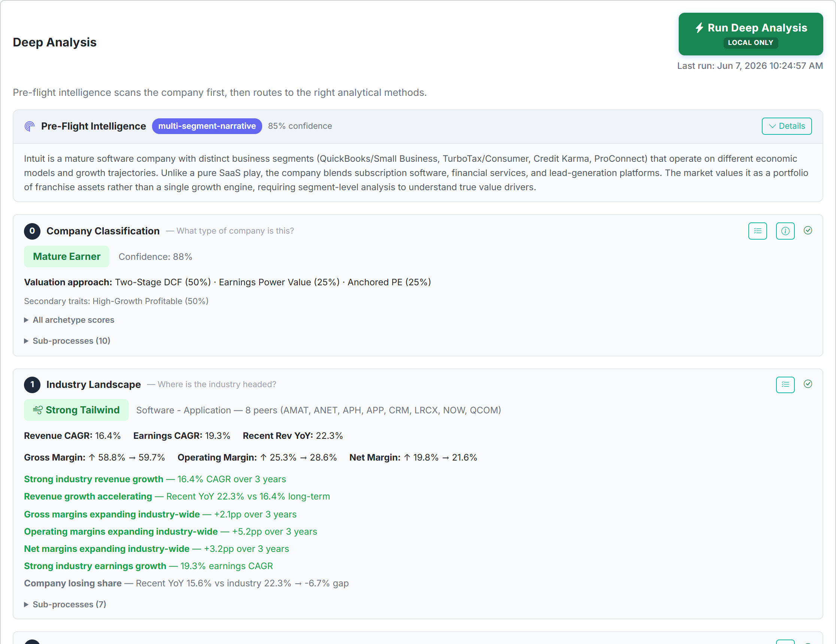Screen dimensions: 836x644
Task: Click the wind icon in Strong Tailwind
Action: 37,410
